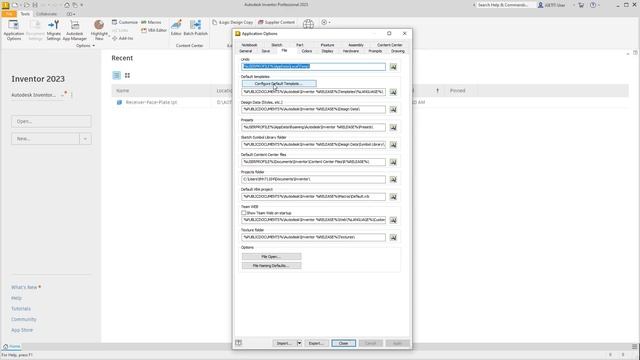Expand Import button dropdown arrow
Screen dimensions: 640x360
299,343
